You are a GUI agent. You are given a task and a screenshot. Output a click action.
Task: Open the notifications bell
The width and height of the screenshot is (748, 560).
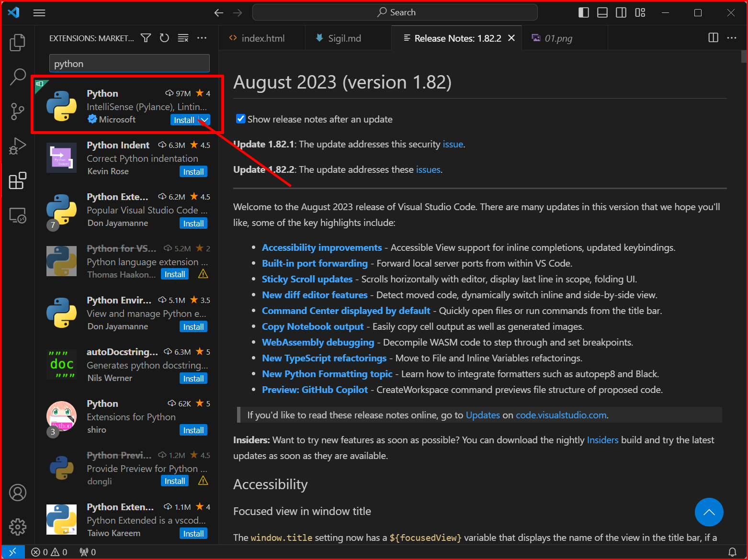tap(732, 552)
